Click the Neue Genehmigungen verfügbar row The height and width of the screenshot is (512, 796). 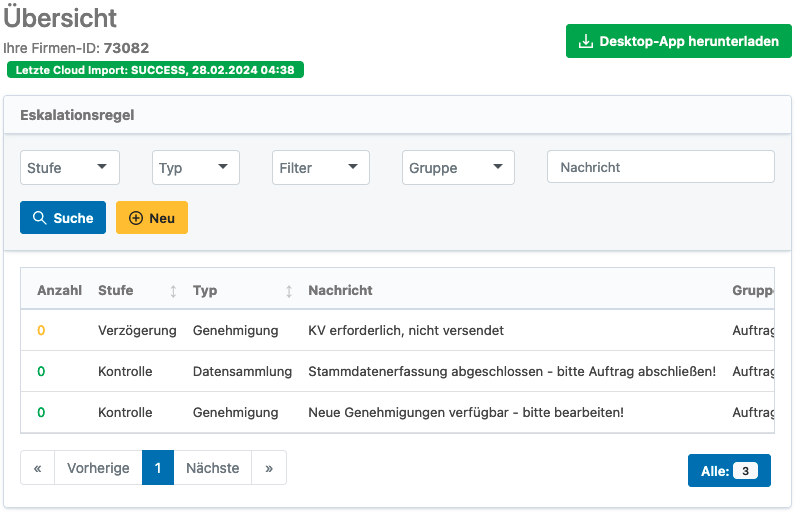(x=466, y=412)
